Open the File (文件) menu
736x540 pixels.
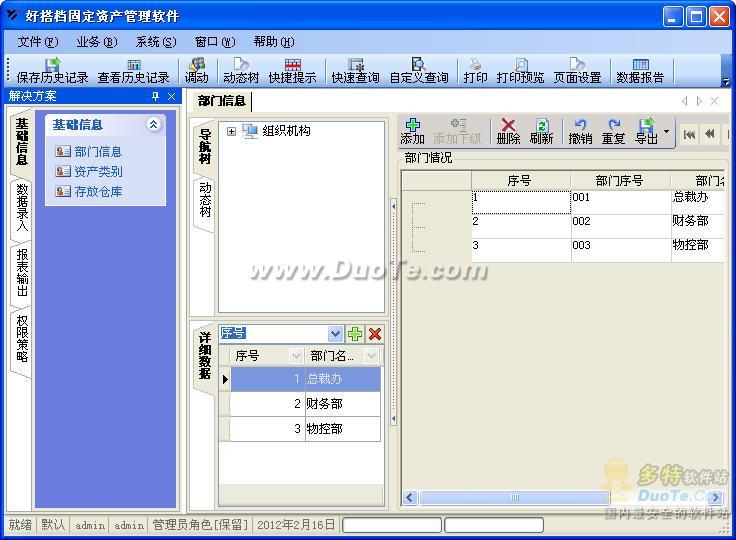point(38,42)
